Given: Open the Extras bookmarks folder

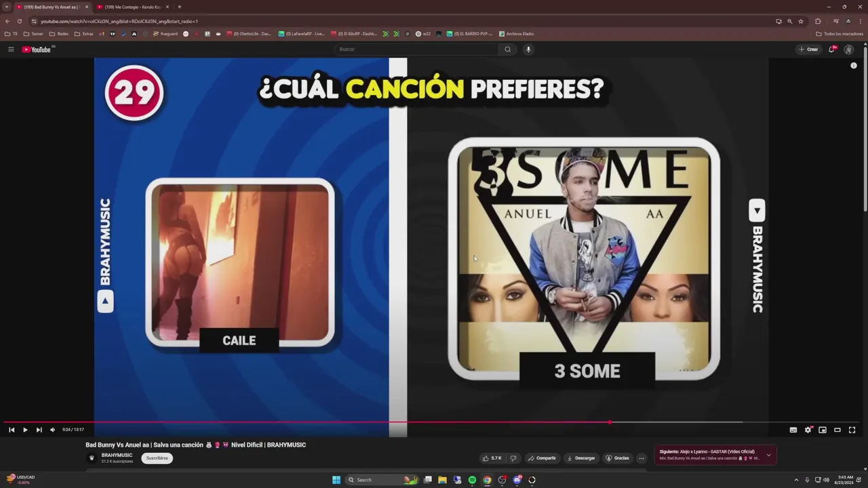Looking at the screenshot, I should tap(84, 34).
